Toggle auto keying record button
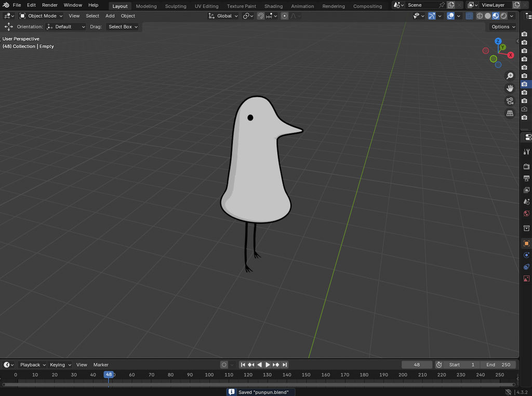Screen dimensions: 532x396 tap(224, 365)
